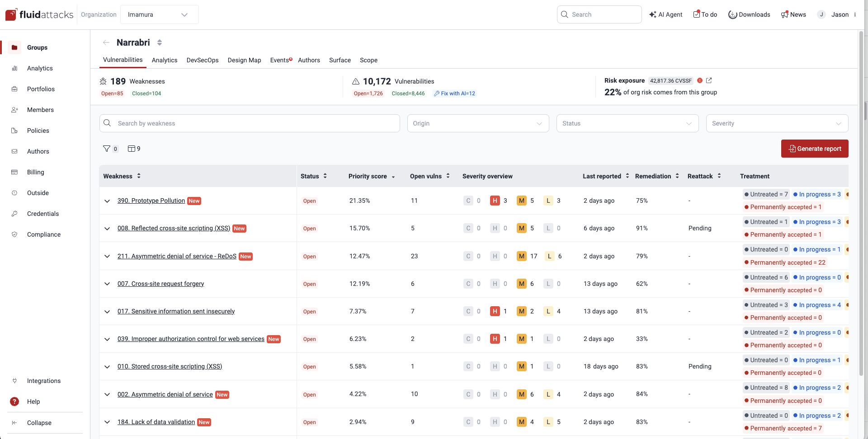This screenshot has height=439, width=868.
Task: Open risk exposure external link icon
Action: 709,80
